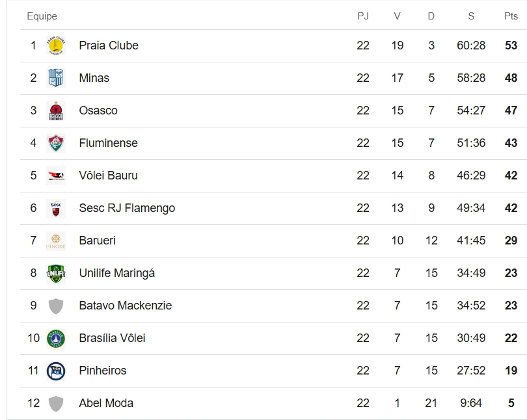Click the Abel Moda placeholder shield
This screenshot has height=420, width=527.
(56, 403)
